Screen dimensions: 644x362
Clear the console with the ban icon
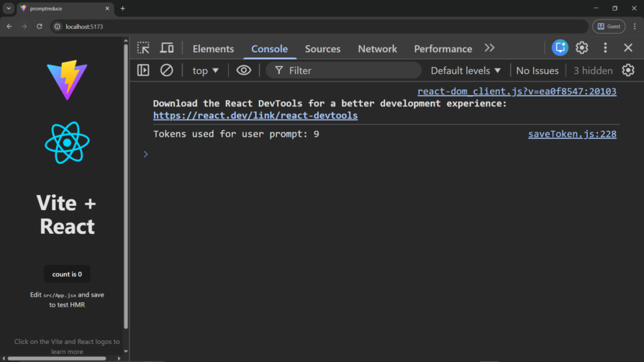166,71
